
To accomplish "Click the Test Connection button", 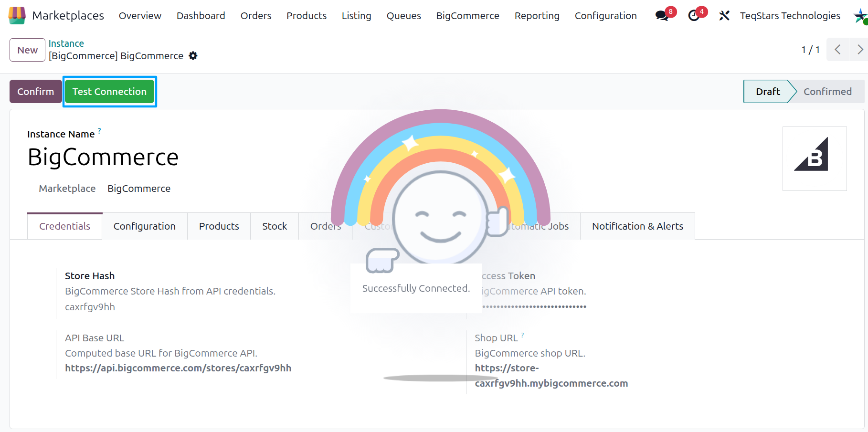I will [x=109, y=92].
